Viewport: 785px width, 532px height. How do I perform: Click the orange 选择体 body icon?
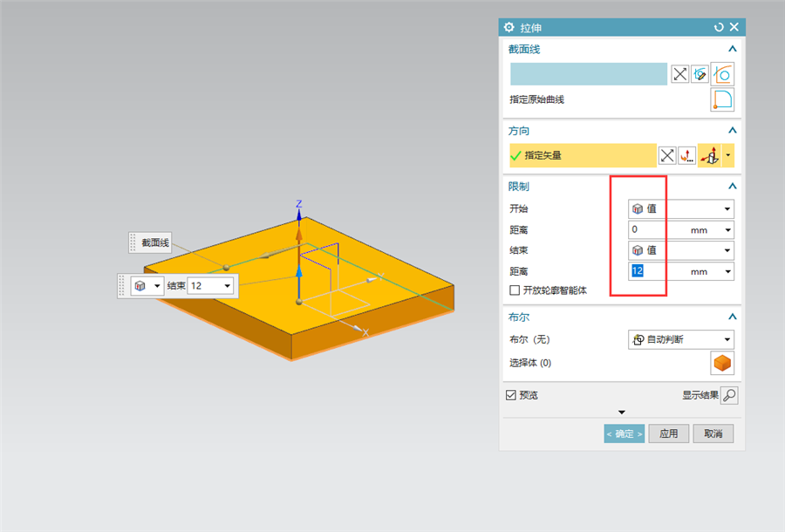point(722,363)
